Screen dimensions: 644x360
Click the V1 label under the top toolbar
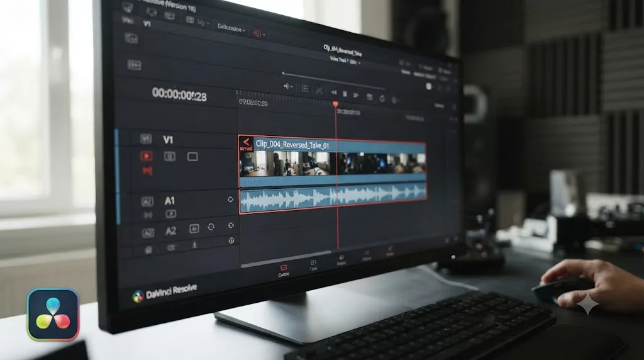tap(147, 24)
